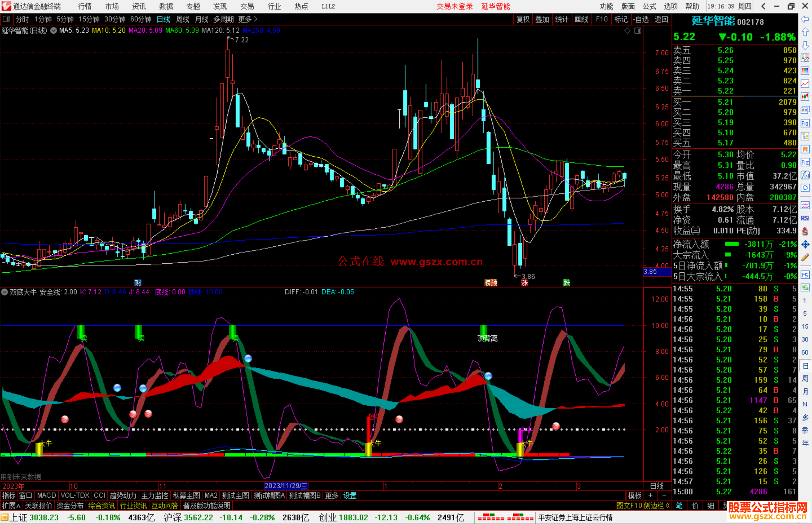This screenshot has width=812, height=524.
Task: Click the F10 sidebar icon
Action: 805,123
